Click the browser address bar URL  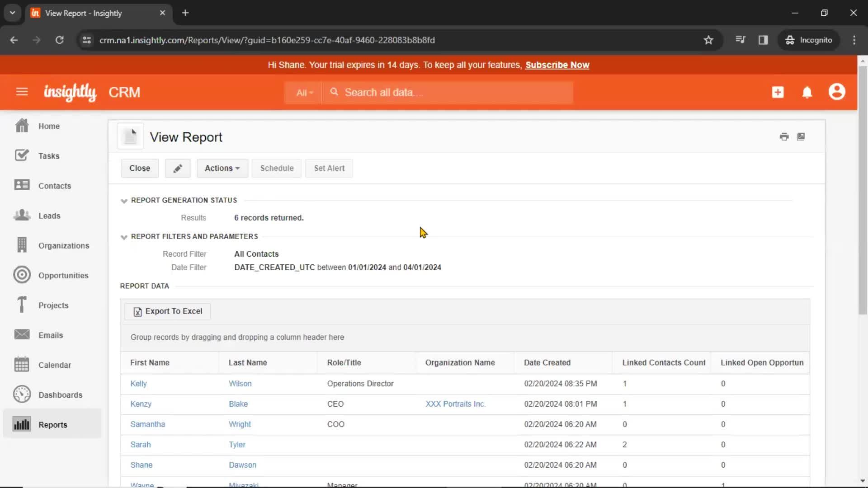pos(267,40)
